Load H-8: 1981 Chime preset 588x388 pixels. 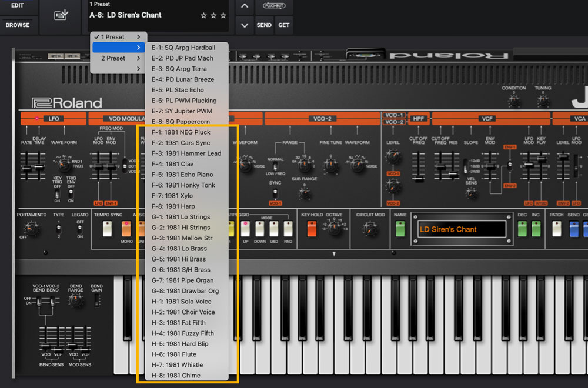tap(187, 376)
